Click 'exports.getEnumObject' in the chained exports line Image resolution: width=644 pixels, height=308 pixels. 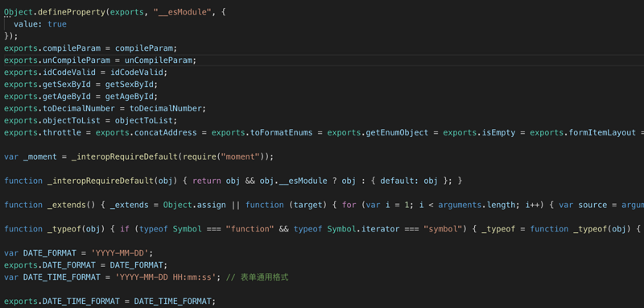pyautogui.click(x=378, y=133)
